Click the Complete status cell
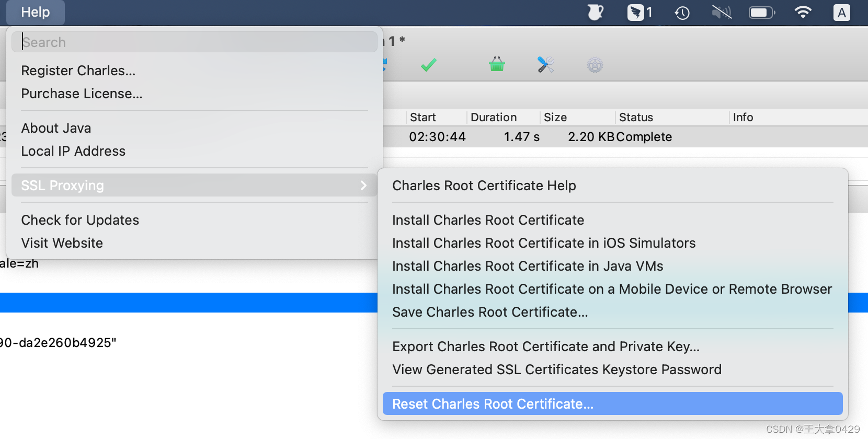 tap(644, 137)
